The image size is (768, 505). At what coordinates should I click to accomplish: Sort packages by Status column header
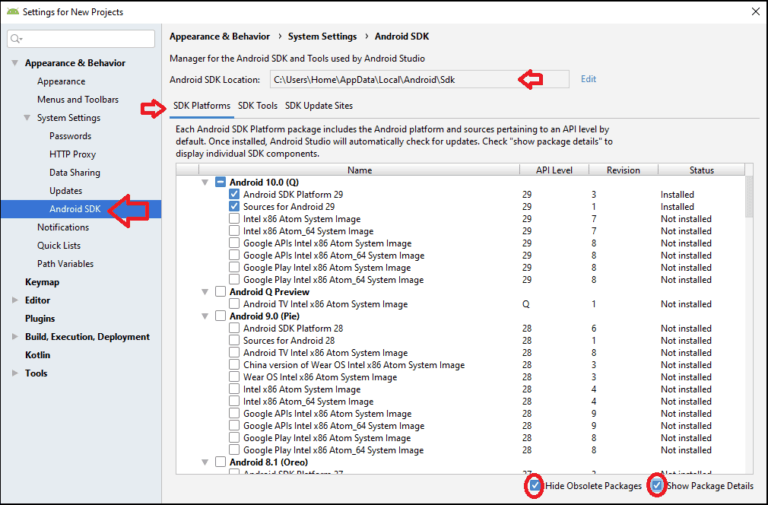(701, 170)
